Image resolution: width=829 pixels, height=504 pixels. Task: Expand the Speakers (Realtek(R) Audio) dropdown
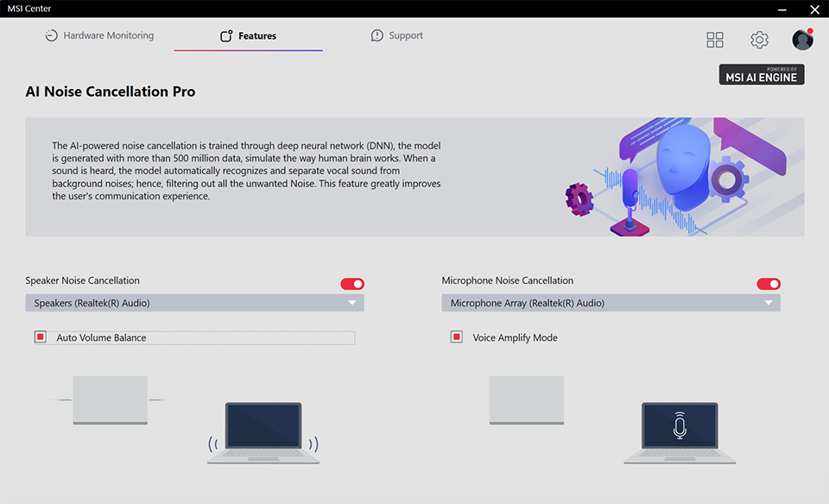pyautogui.click(x=194, y=303)
